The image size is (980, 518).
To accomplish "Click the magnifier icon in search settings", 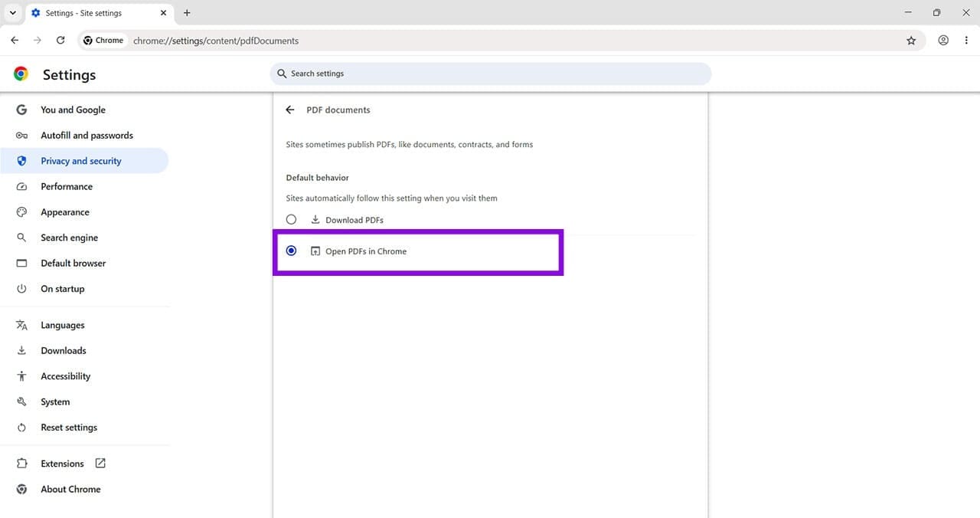I will (283, 74).
